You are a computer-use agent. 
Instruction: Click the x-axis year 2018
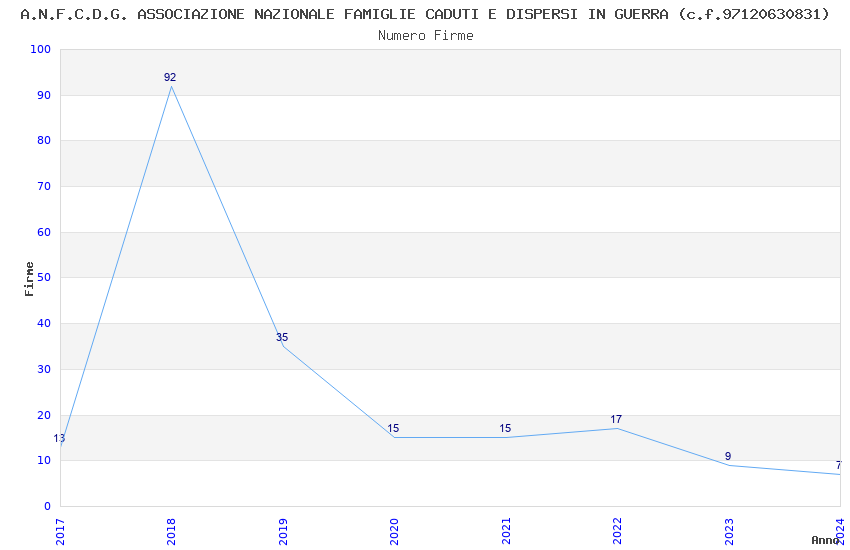coord(171,532)
